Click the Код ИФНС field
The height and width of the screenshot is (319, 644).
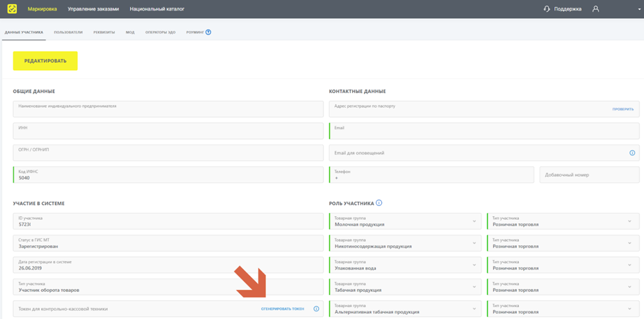click(168, 174)
